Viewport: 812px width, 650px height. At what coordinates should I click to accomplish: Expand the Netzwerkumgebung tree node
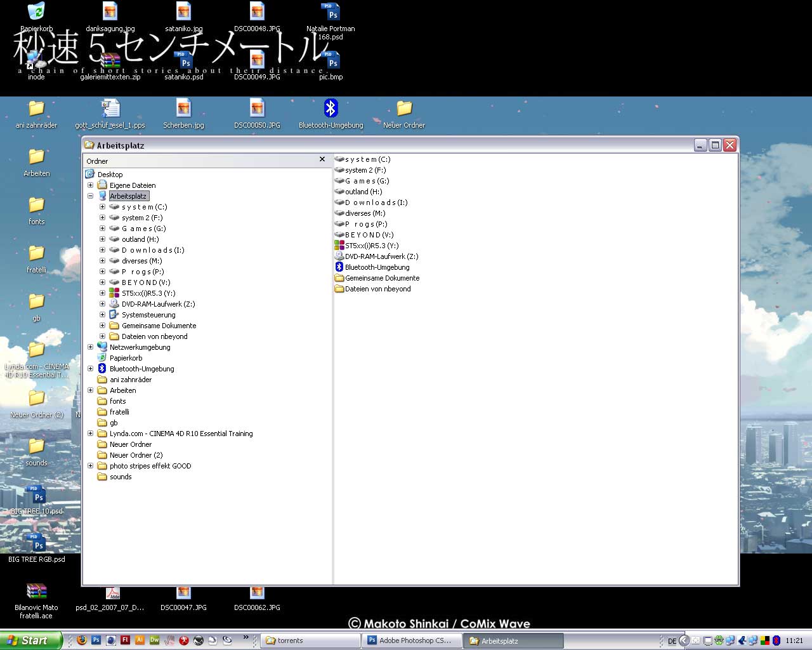pyautogui.click(x=90, y=347)
